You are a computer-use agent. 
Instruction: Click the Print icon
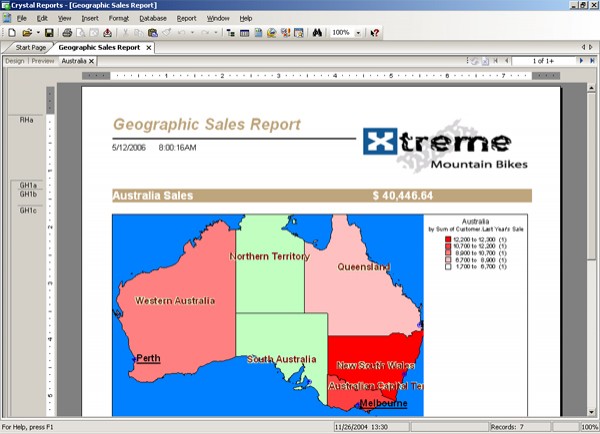(x=67, y=33)
